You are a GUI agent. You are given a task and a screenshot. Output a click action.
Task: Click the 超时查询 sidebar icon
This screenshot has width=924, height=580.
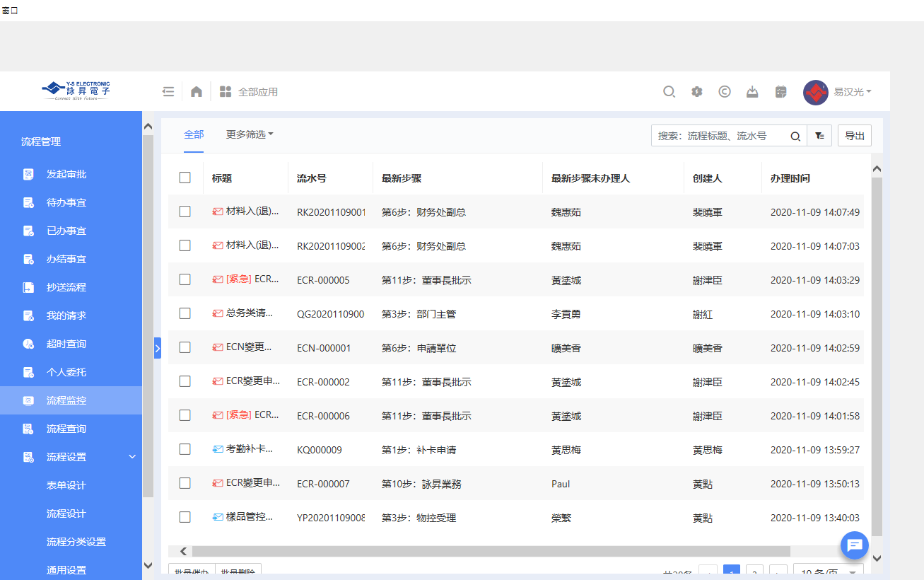28,344
